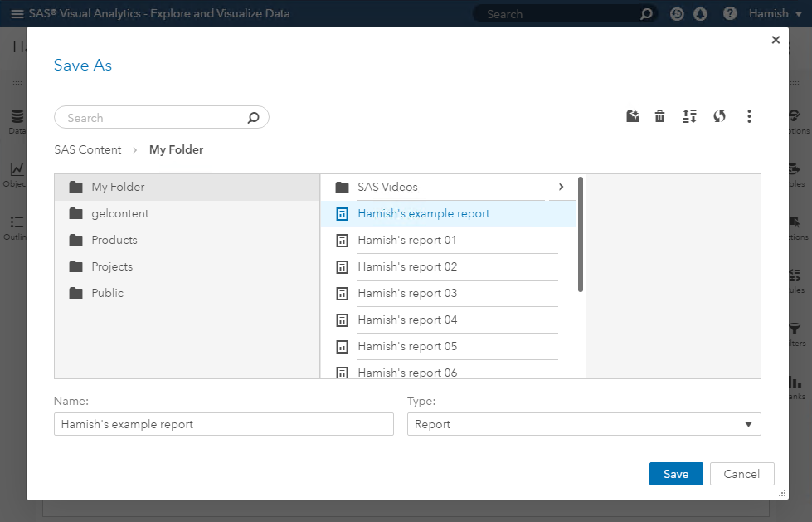812x522 pixels.
Task: Close the Save As dialog
Action: tap(776, 40)
